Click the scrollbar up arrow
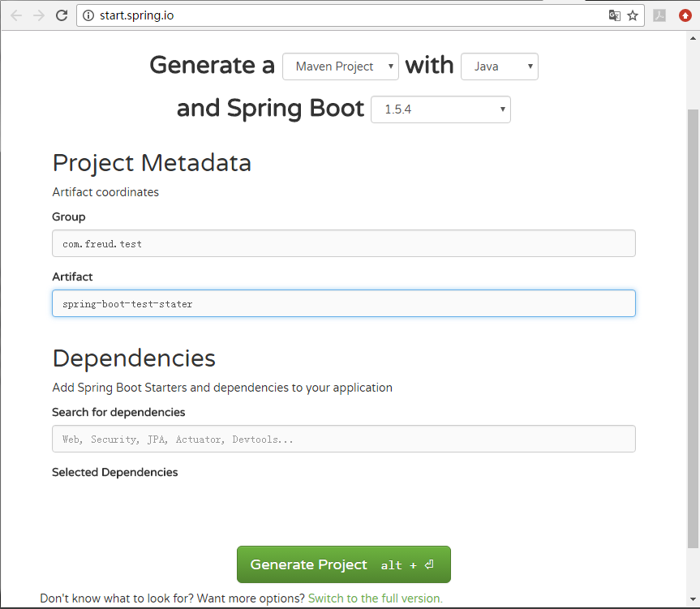This screenshot has height=609, width=700. coord(693,38)
